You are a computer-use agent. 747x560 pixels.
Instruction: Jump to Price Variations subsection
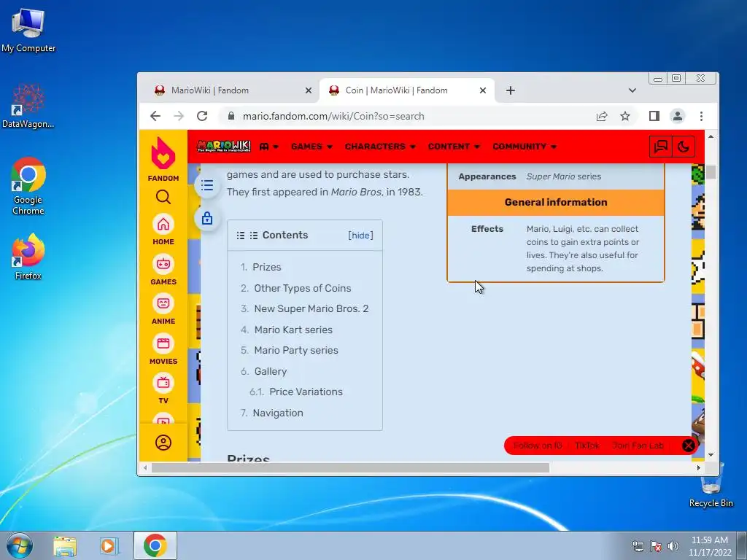point(306,392)
